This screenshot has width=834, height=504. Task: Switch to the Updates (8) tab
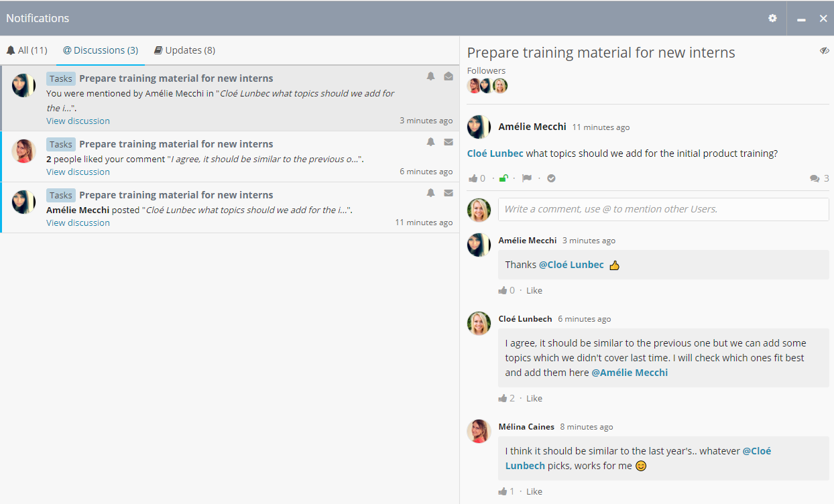[x=184, y=50]
